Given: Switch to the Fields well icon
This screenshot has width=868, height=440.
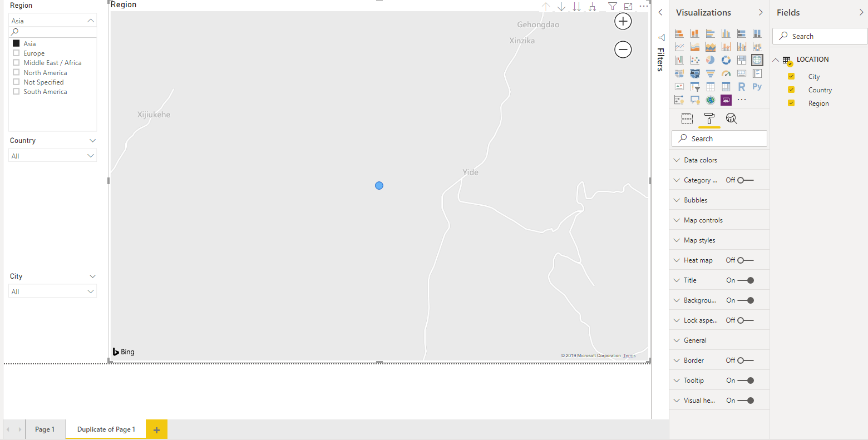Looking at the screenshot, I should [x=687, y=118].
